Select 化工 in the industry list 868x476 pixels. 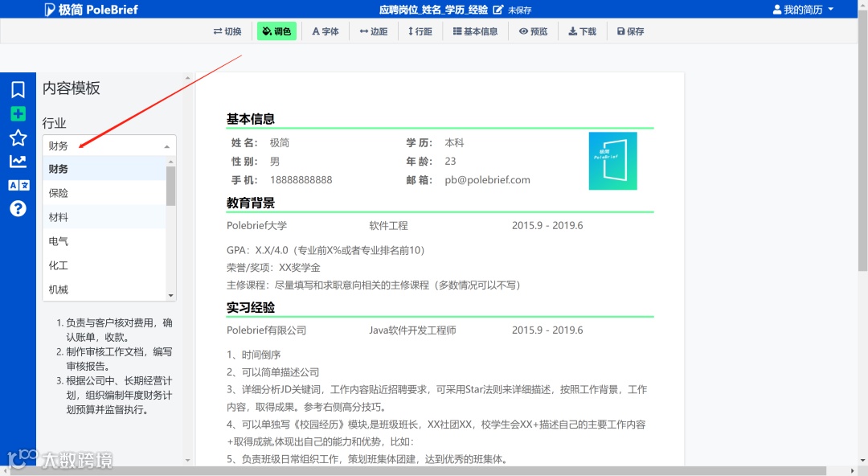[104, 265]
